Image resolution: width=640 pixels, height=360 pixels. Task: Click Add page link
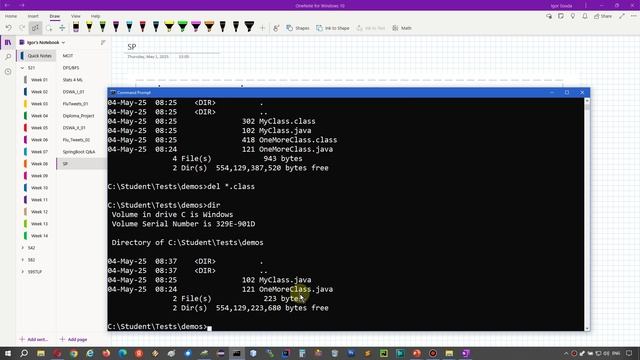(x=73, y=339)
